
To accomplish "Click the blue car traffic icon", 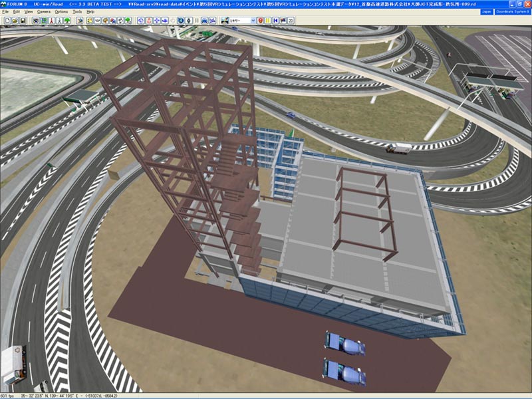I will [x=205, y=21].
